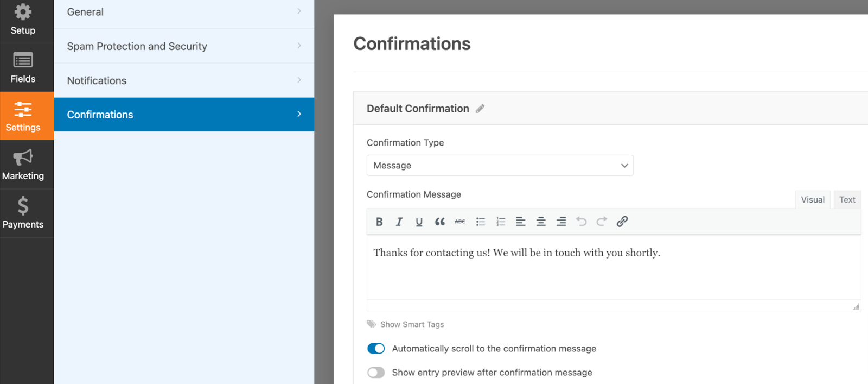
Task: Click the pencil icon beside Default Confirmation
Action: point(480,109)
